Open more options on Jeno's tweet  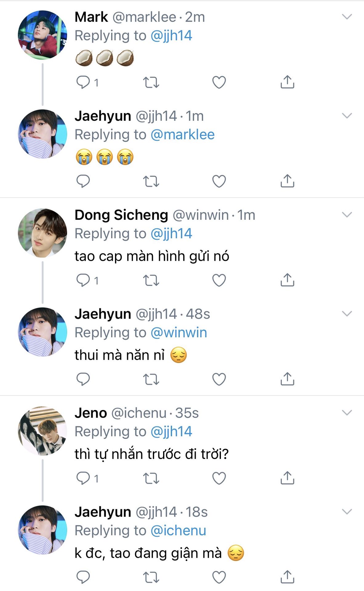pyautogui.click(x=347, y=413)
